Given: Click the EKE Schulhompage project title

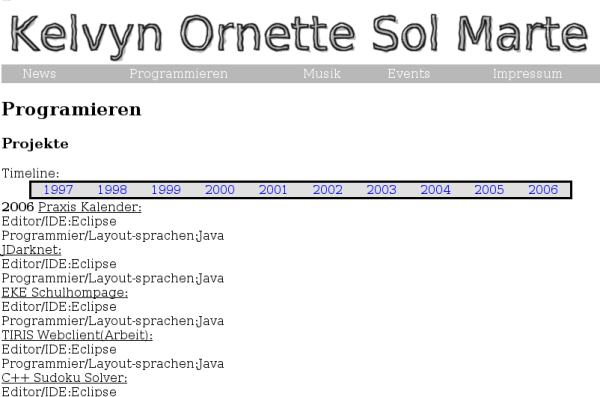Looking at the screenshot, I should click(x=65, y=292).
